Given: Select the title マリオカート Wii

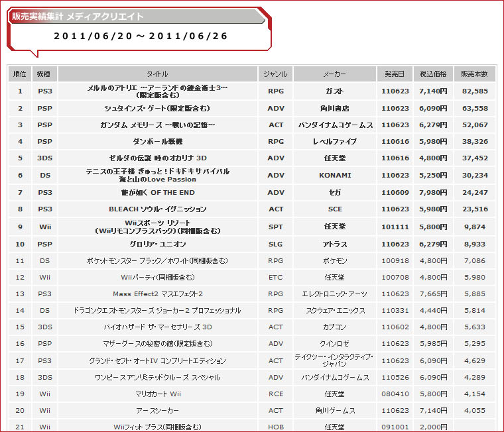Looking at the screenshot, I should 158,394.
